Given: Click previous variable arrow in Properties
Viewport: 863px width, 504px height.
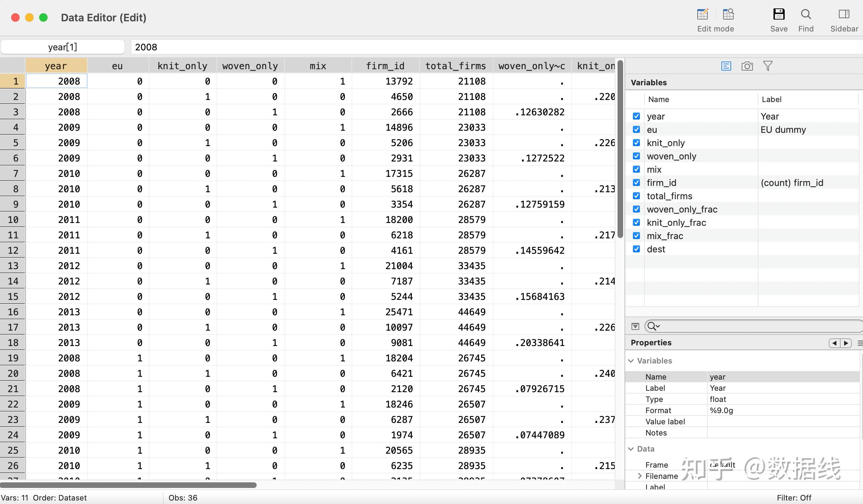Looking at the screenshot, I should pos(835,343).
